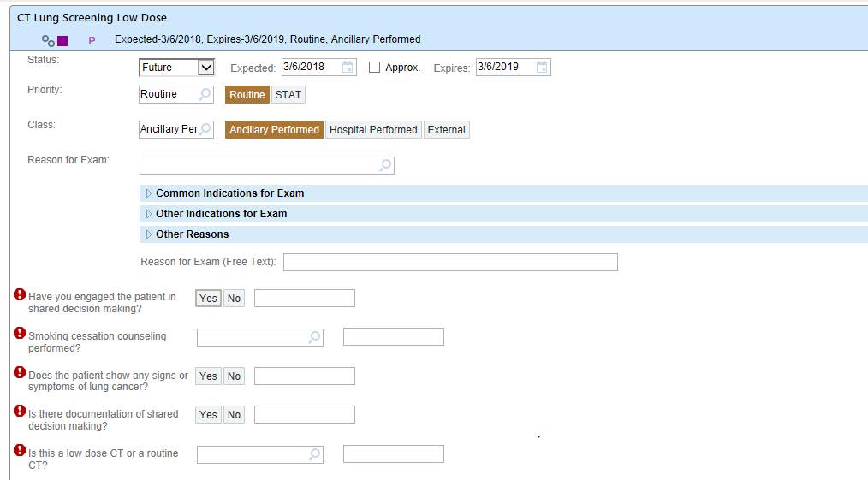Open calendar picker for Expected date
The height and width of the screenshot is (480, 868).
[348, 68]
